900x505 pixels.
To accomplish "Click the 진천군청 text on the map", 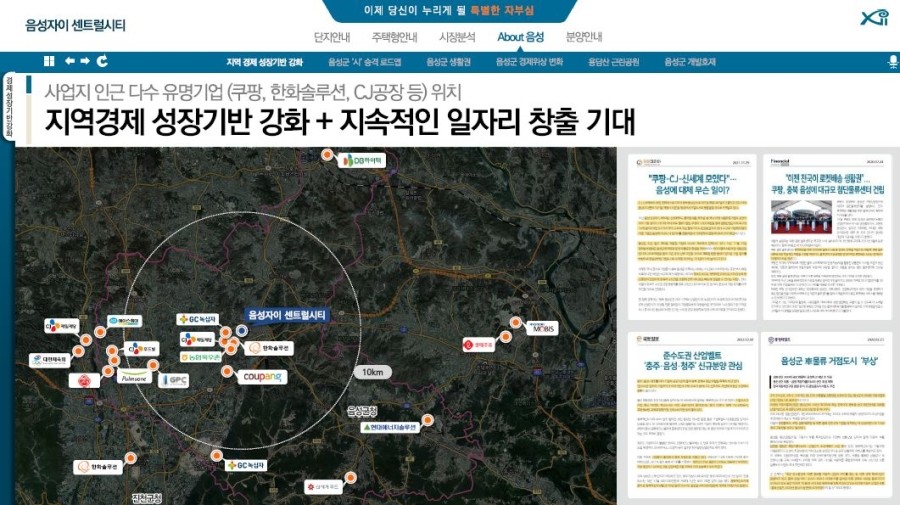I will click(146, 498).
